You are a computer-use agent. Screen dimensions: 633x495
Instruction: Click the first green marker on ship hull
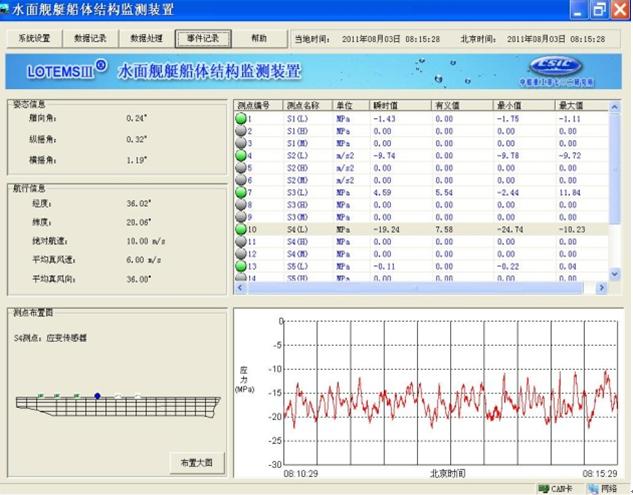click(41, 396)
